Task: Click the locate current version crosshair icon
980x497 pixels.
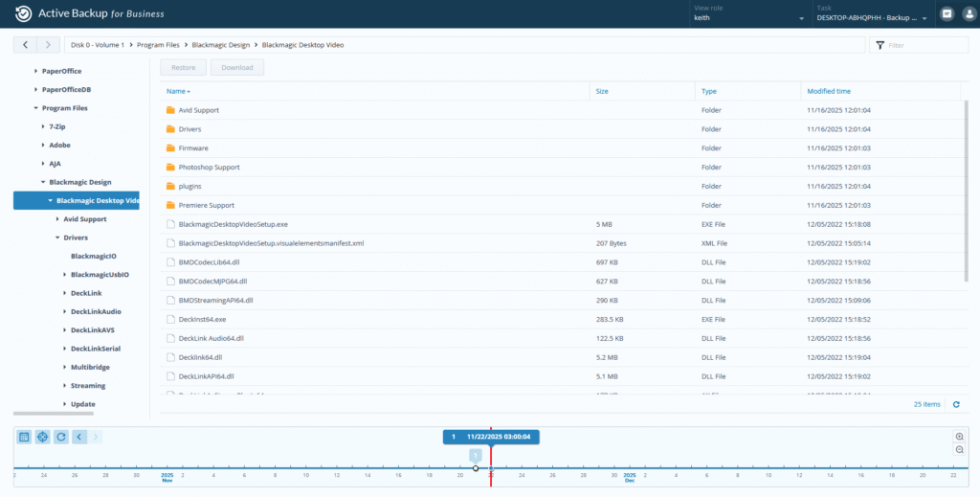Action: (x=43, y=437)
